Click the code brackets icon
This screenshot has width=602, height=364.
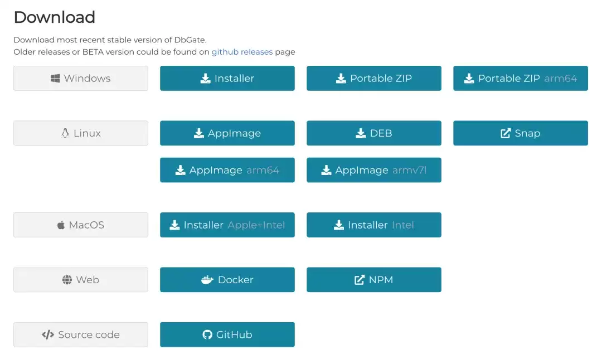click(47, 335)
